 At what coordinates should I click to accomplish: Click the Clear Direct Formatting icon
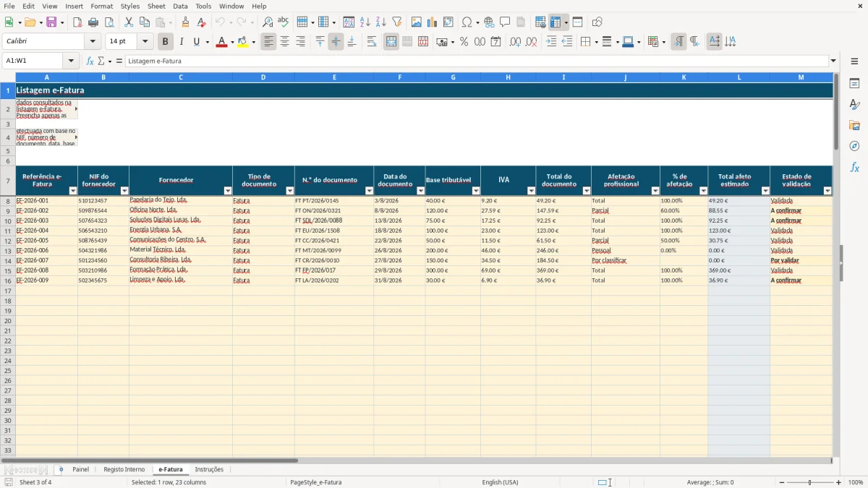coord(201,22)
